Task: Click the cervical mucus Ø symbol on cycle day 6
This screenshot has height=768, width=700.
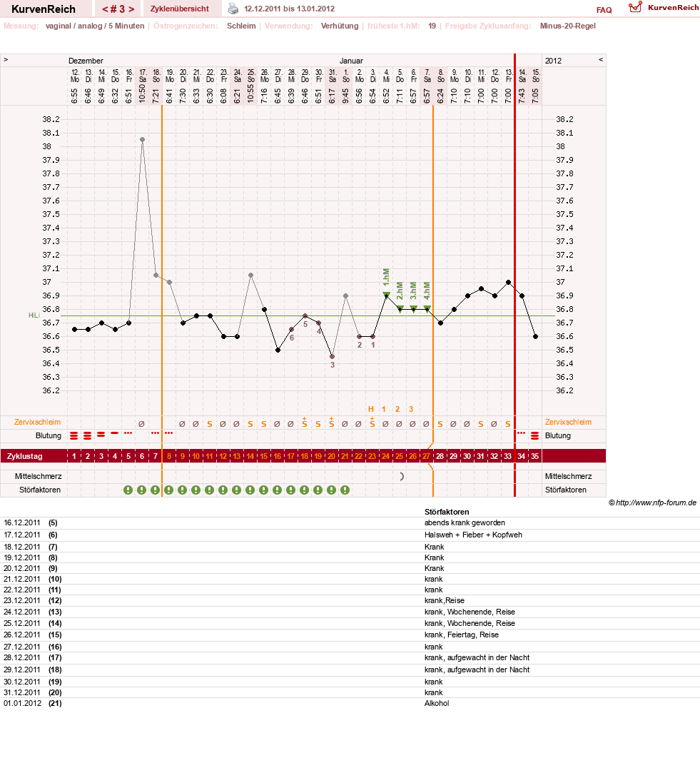Action: pyautogui.click(x=141, y=424)
